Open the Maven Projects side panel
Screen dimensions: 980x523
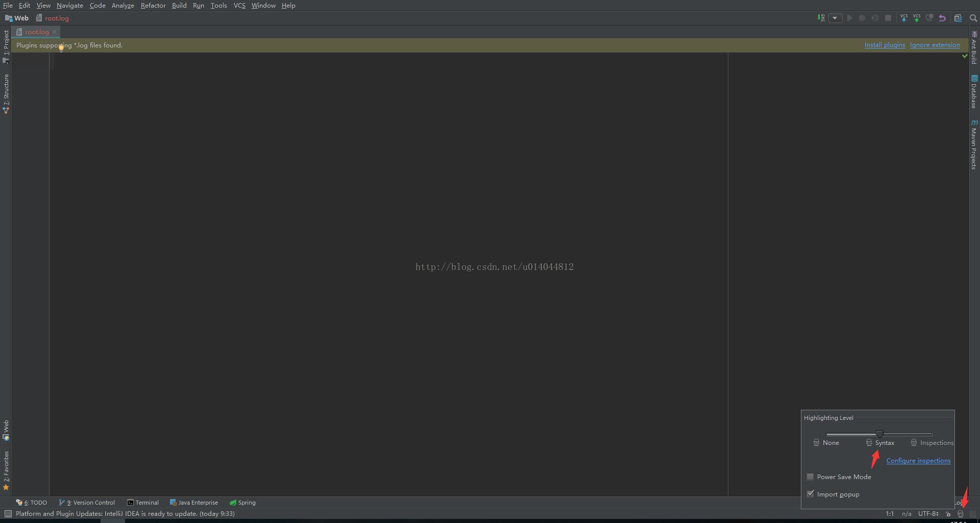[x=974, y=144]
